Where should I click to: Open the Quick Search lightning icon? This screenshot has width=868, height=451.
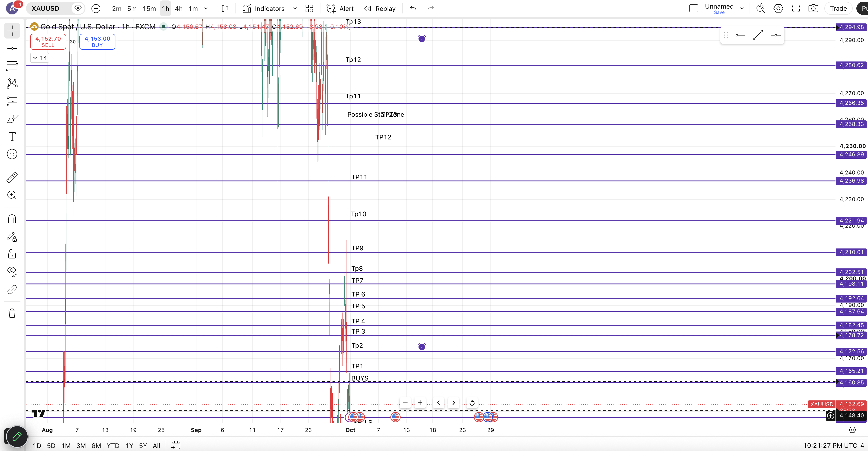click(x=760, y=8)
